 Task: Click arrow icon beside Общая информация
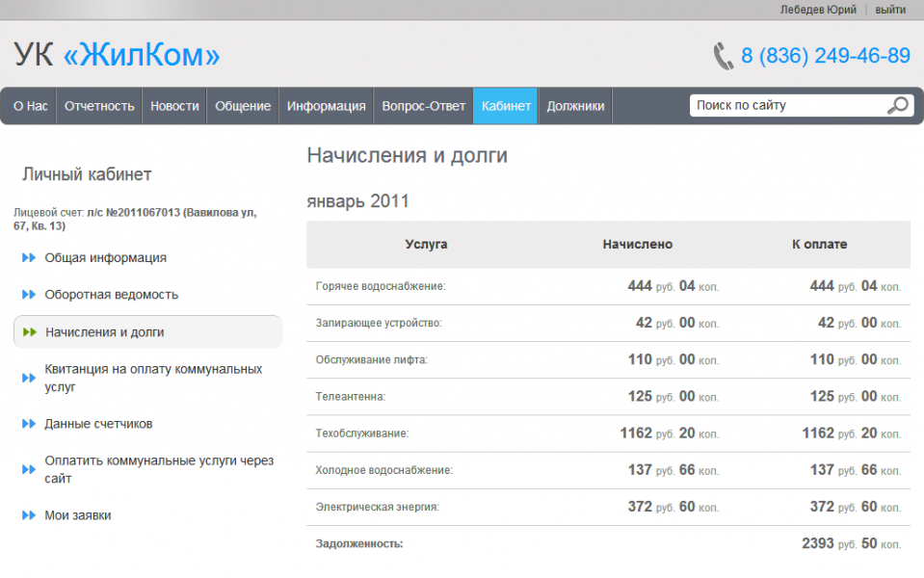pyautogui.click(x=29, y=258)
